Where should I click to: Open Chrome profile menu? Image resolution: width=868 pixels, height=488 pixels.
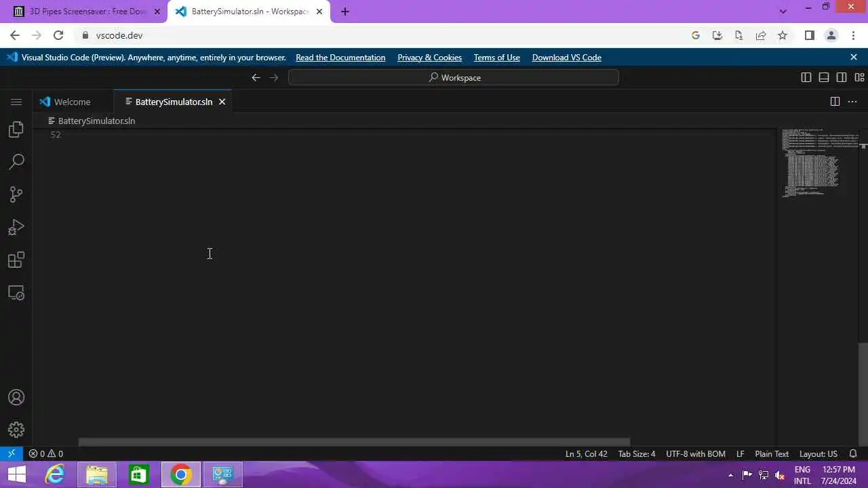pyautogui.click(x=831, y=35)
